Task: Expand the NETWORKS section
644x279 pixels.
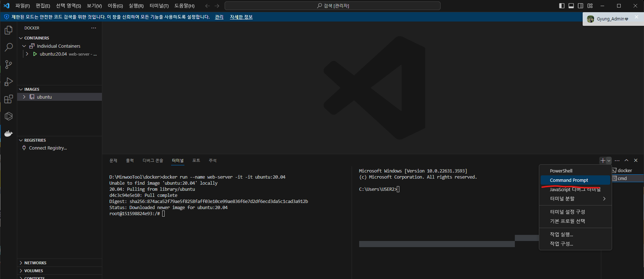Action: (21, 263)
